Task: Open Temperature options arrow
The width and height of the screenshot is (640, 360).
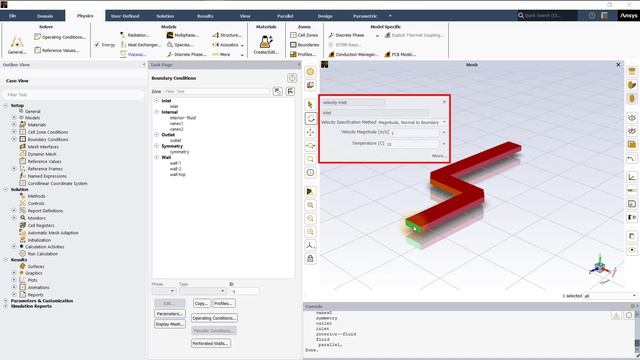Action: (x=444, y=144)
